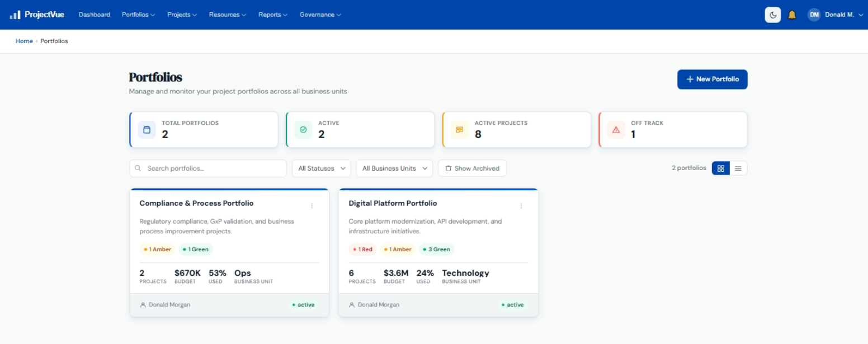Screen dimensions: 868x344
Task: Go to the Dashboard menu item
Action: click(x=95, y=15)
